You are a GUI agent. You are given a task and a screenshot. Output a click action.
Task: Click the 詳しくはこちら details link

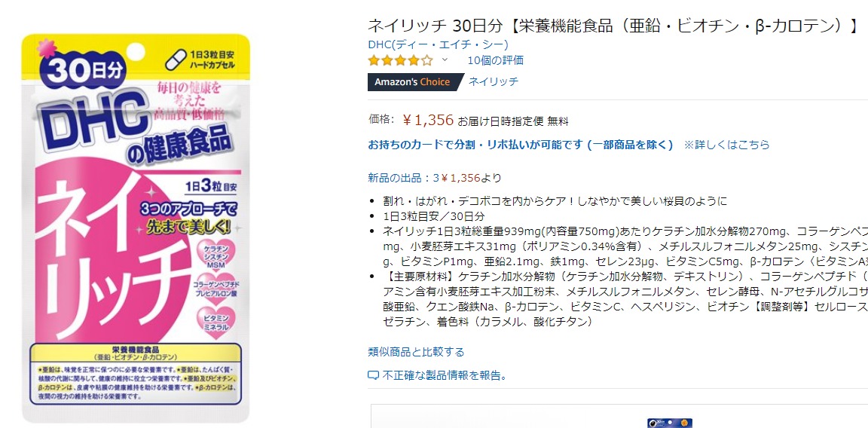(x=727, y=145)
